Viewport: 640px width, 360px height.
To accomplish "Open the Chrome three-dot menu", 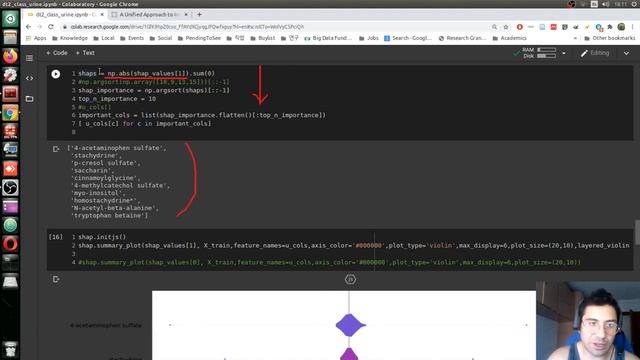I will pos(632,27).
